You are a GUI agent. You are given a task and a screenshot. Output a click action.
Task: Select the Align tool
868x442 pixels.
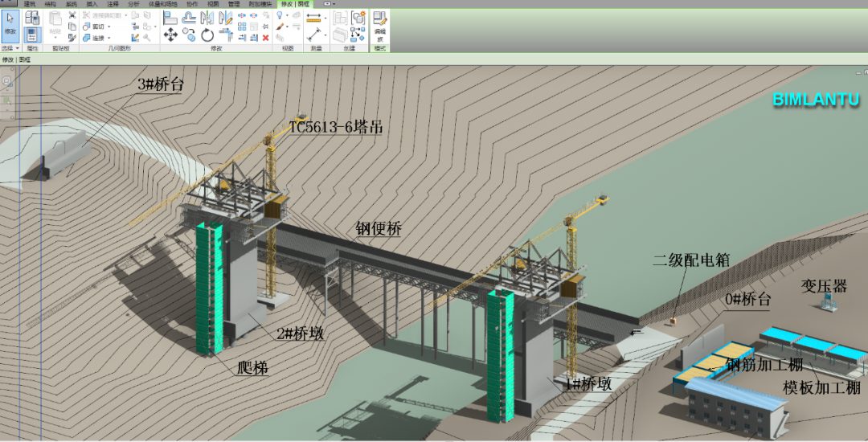point(170,17)
